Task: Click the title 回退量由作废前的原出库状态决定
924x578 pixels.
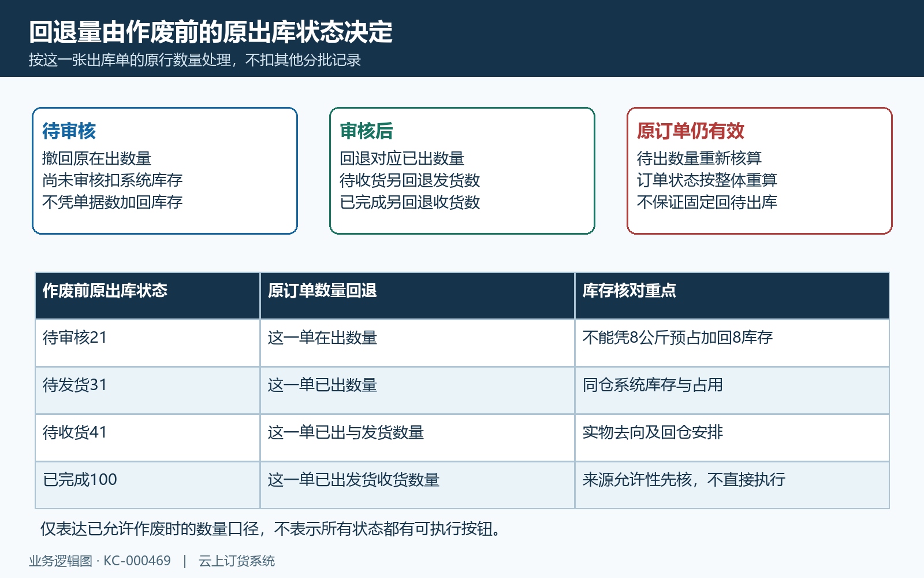Action: [211, 32]
